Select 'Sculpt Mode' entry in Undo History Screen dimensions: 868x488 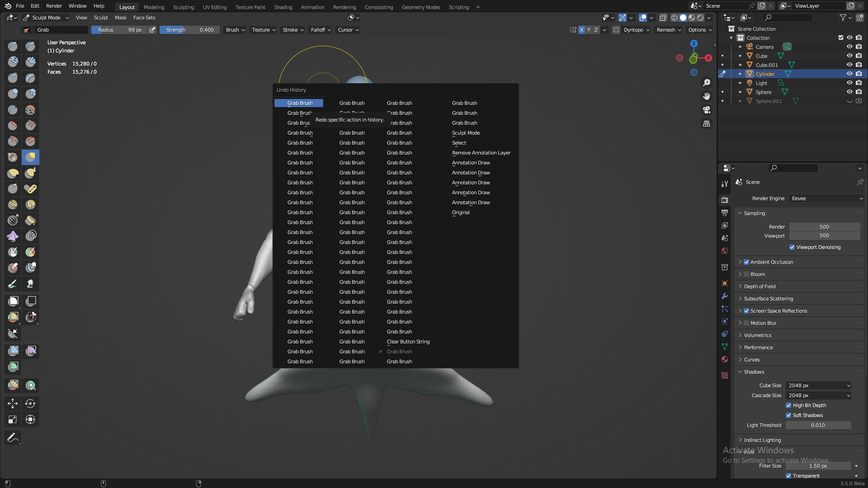click(466, 133)
